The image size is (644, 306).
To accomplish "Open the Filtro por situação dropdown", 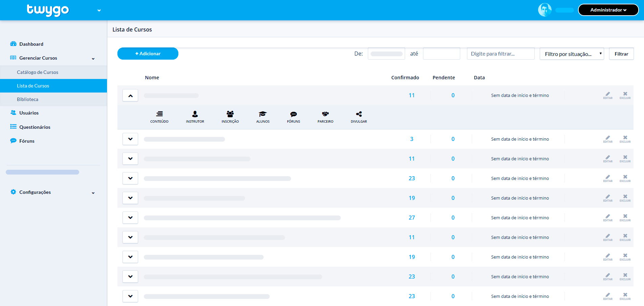I will point(572,54).
